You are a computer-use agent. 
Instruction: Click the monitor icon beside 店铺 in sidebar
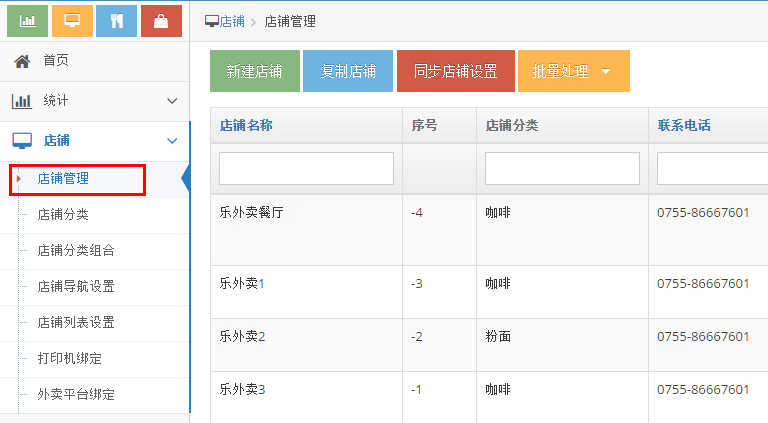[22, 141]
